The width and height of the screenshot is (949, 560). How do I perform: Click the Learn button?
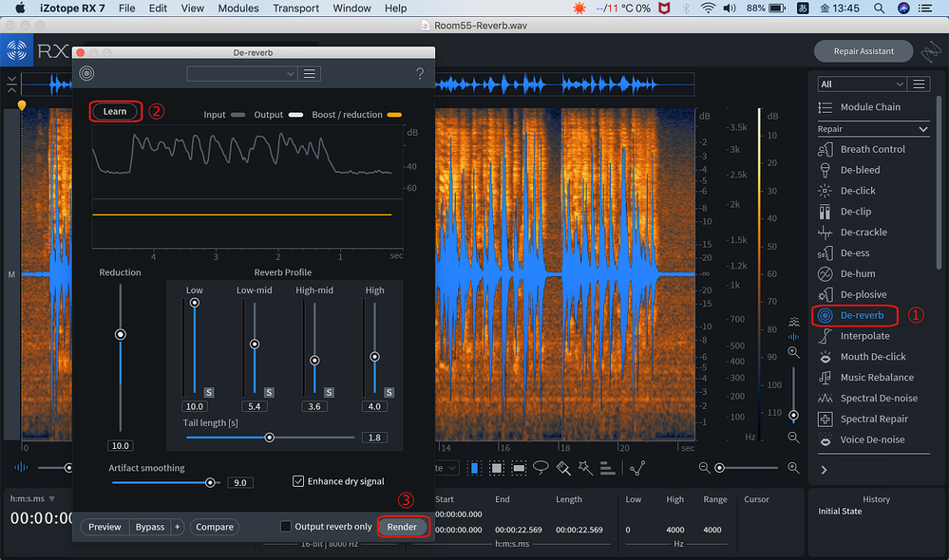(x=115, y=111)
